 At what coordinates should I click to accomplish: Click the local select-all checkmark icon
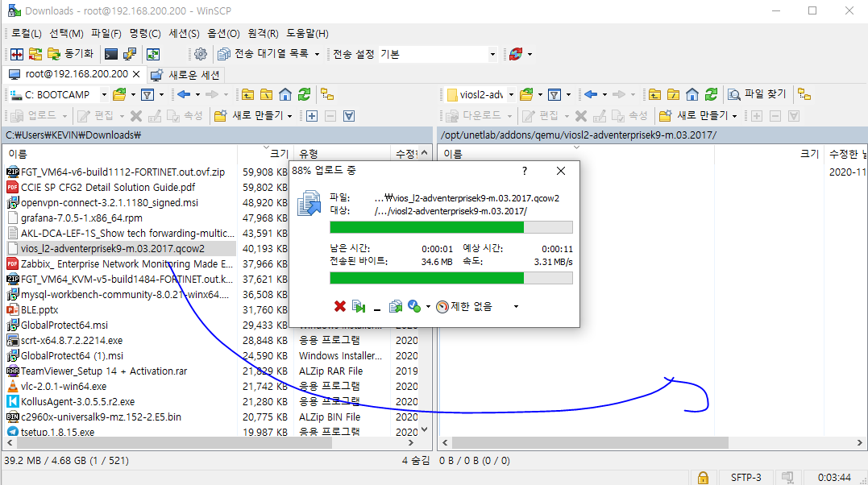click(x=349, y=116)
